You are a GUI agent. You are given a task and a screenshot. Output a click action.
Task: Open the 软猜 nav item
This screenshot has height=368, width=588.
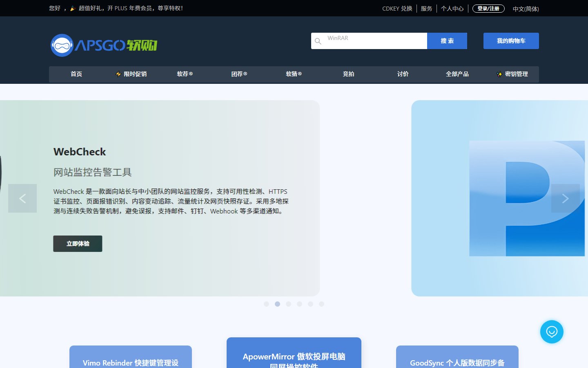[x=294, y=74]
